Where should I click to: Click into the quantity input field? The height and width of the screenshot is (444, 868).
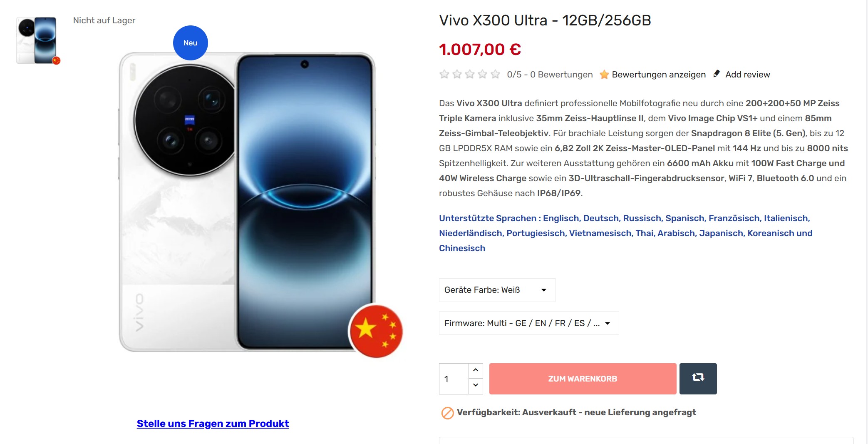[454, 379]
